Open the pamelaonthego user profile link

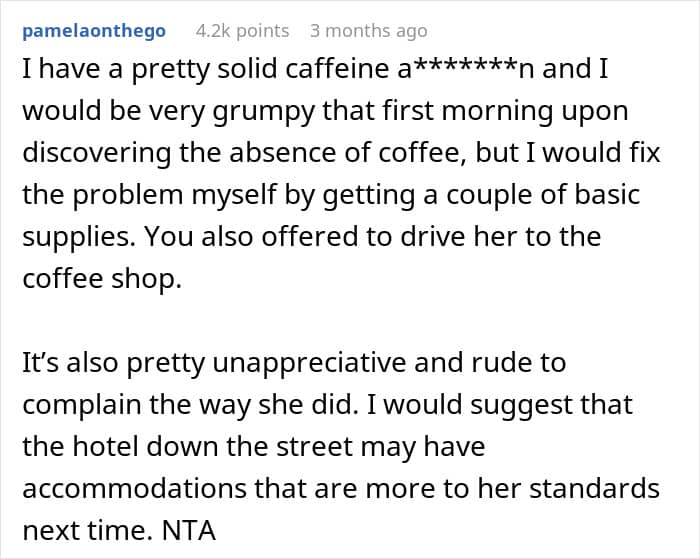94,31
